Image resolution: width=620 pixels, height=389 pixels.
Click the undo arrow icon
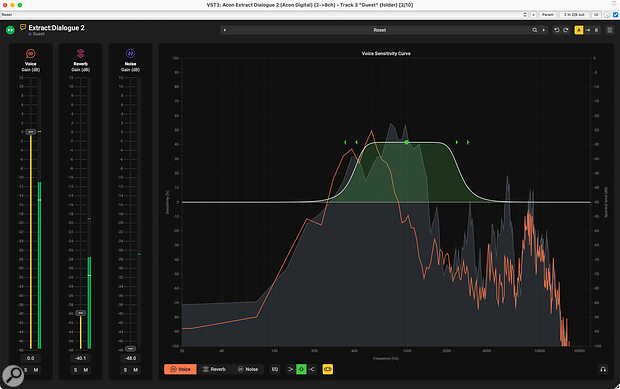click(x=557, y=30)
